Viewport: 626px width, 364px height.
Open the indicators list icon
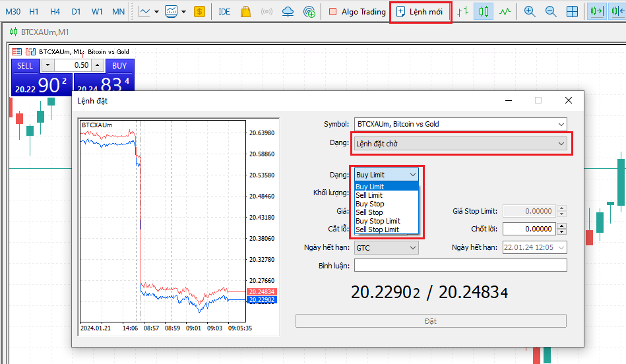[172, 12]
